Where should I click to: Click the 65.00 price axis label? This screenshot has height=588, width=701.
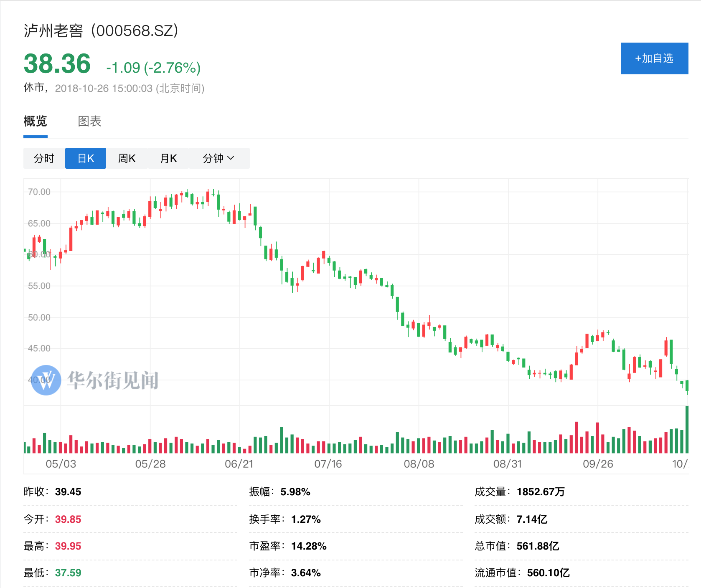[x=39, y=223]
